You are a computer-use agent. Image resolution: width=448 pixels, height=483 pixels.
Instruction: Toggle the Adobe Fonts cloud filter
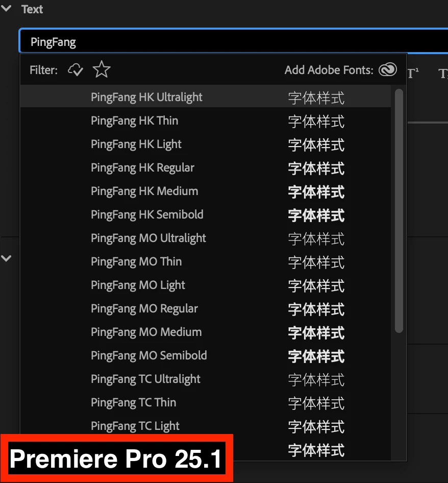coord(76,70)
